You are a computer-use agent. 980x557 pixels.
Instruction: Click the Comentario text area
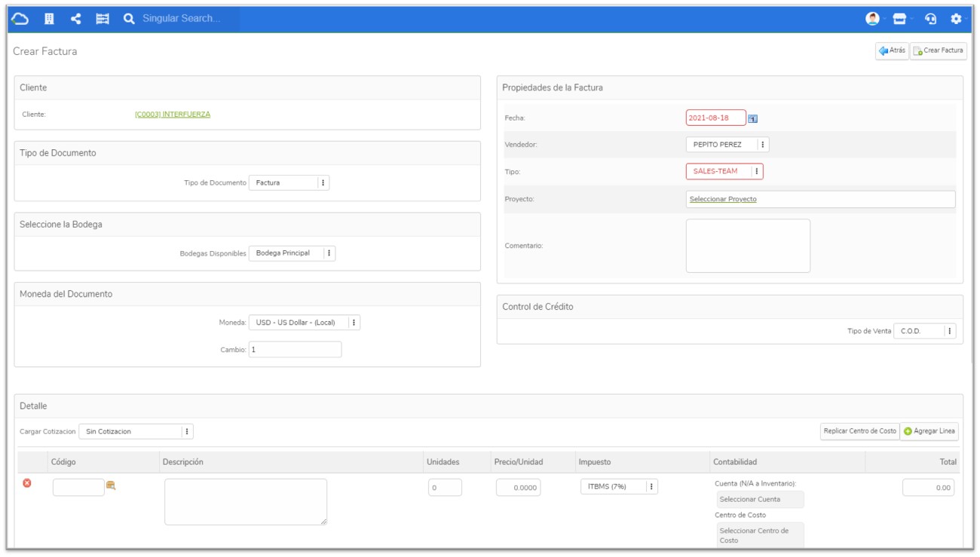(748, 246)
